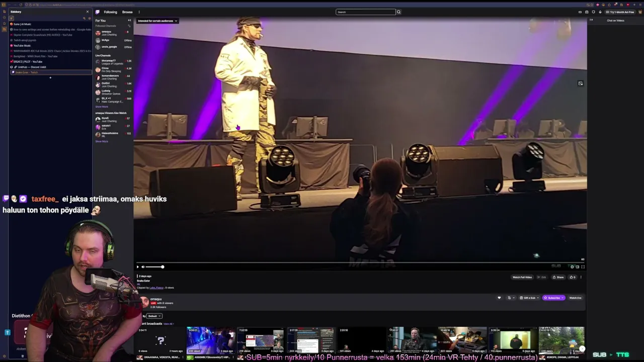Open the Default sort dropdown
This screenshot has height=362, width=644.
click(154, 316)
